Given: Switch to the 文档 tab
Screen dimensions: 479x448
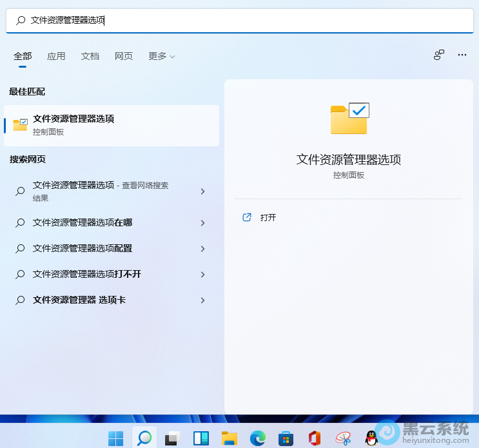Looking at the screenshot, I should [90, 57].
